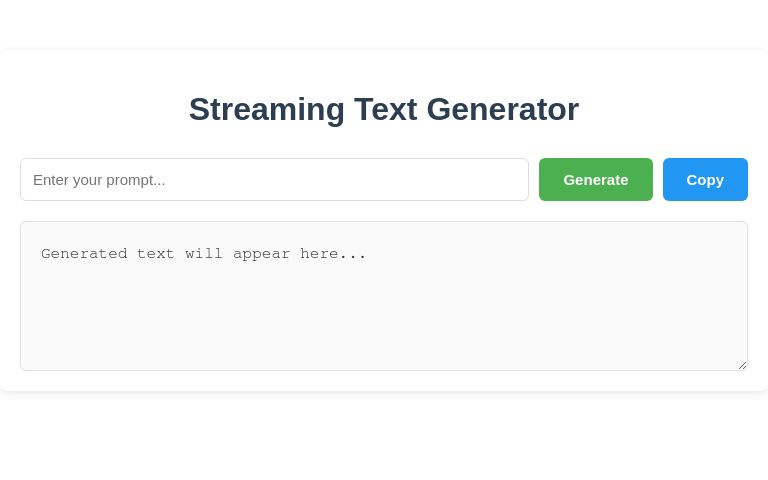Focus the "Enter your prompt..." input field
The height and width of the screenshot is (480, 768).
[274, 180]
